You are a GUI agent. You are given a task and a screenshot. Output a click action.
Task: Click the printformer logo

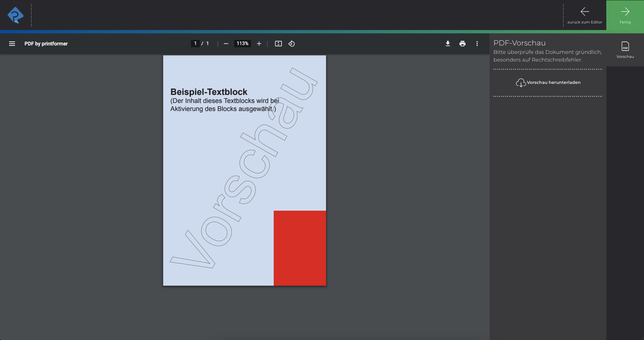coord(15,15)
